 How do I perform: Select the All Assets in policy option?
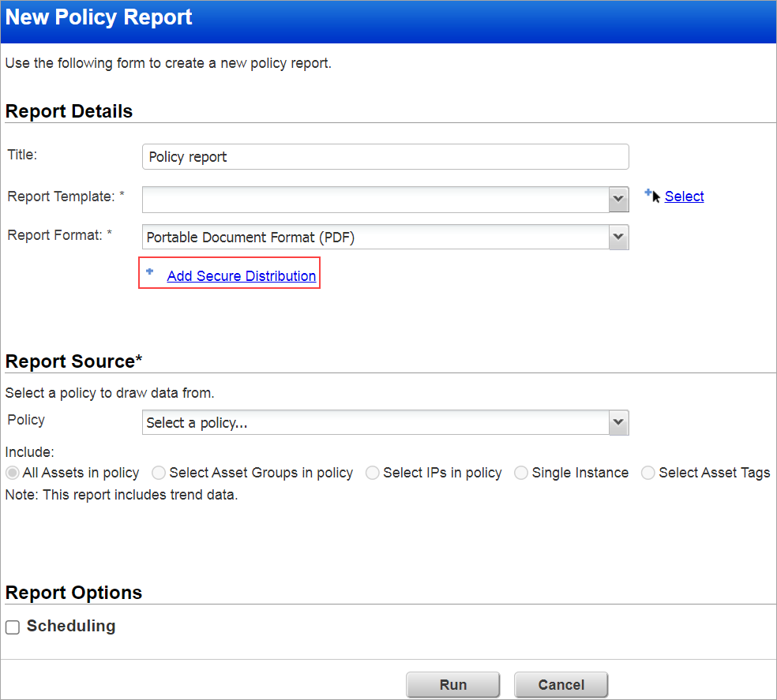[x=11, y=473]
